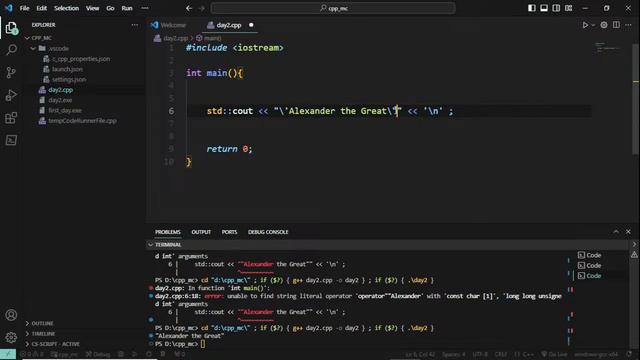
Task: Maximize the panel with the up chevron
Action: 616,231
